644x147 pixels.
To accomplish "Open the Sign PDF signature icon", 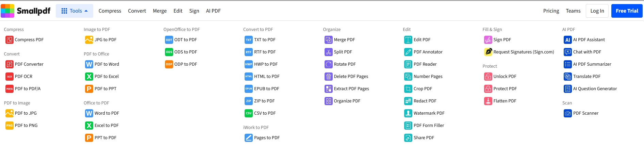I will [488, 40].
